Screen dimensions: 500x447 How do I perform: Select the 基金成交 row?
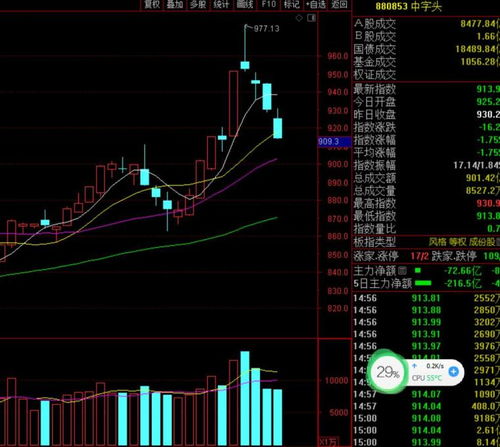click(x=427, y=62)
